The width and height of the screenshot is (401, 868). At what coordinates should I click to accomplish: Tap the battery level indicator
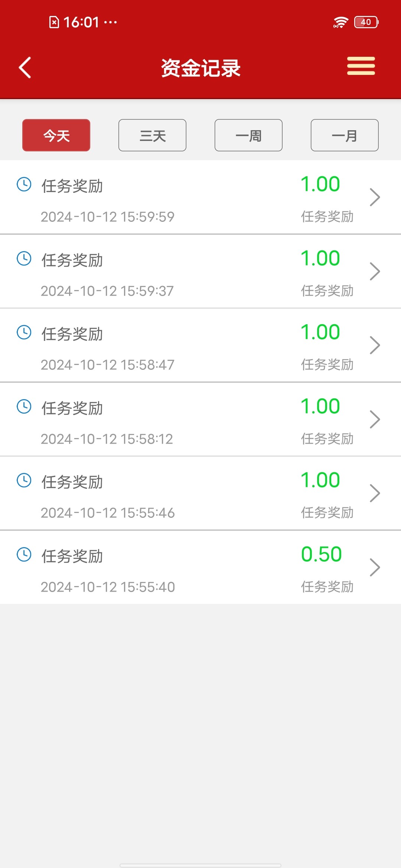click(x=366, y=22)
